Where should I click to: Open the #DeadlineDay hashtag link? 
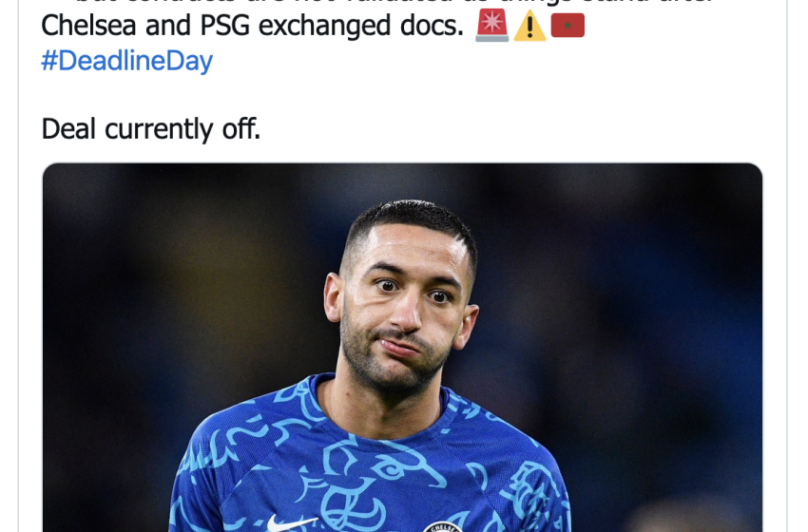tap(126, 61)
